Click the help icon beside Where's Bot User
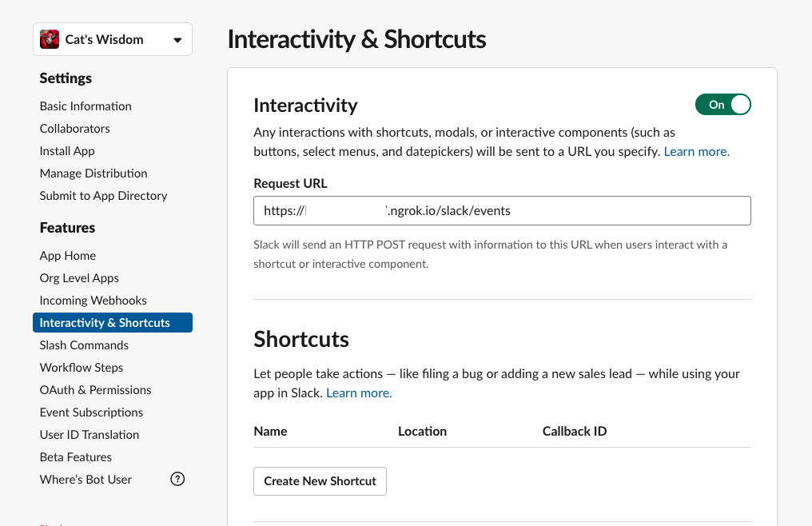This screenshot has width=812, height=526. click(177, 480)
